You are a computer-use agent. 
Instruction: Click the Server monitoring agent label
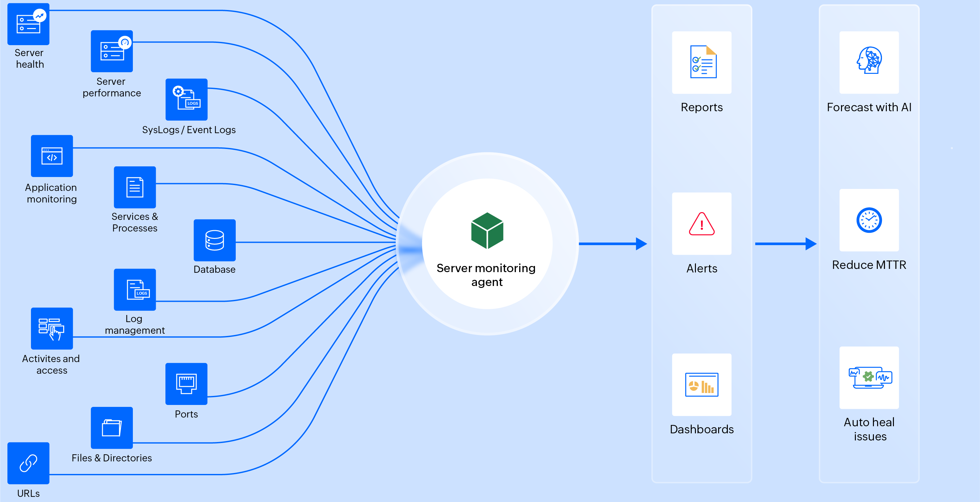tap(486, 275)
